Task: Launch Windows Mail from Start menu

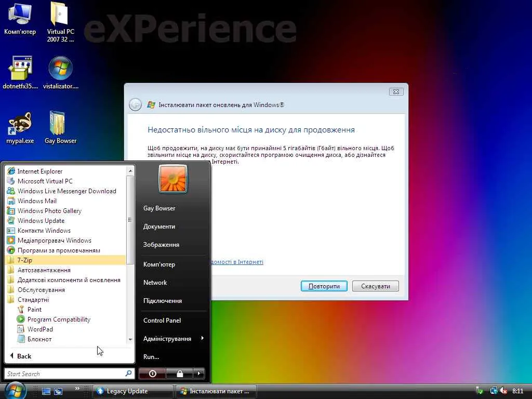Action: pos(66,201)
